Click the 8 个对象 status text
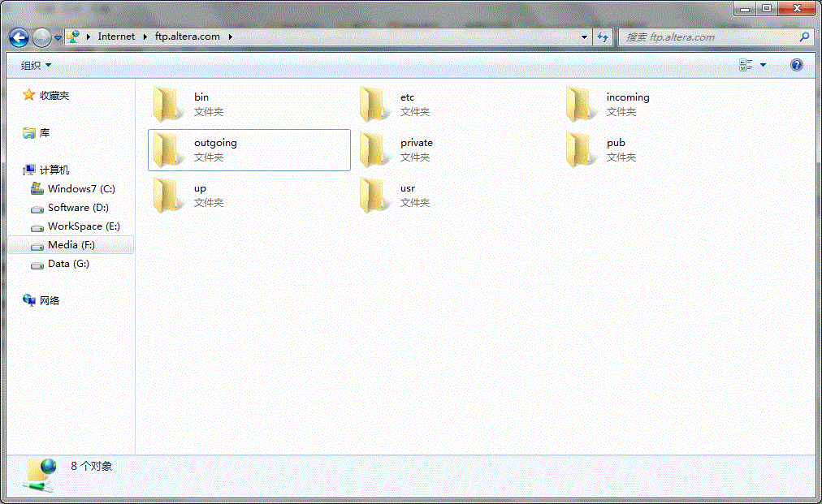Screen dimensions: 822x504 92,467
